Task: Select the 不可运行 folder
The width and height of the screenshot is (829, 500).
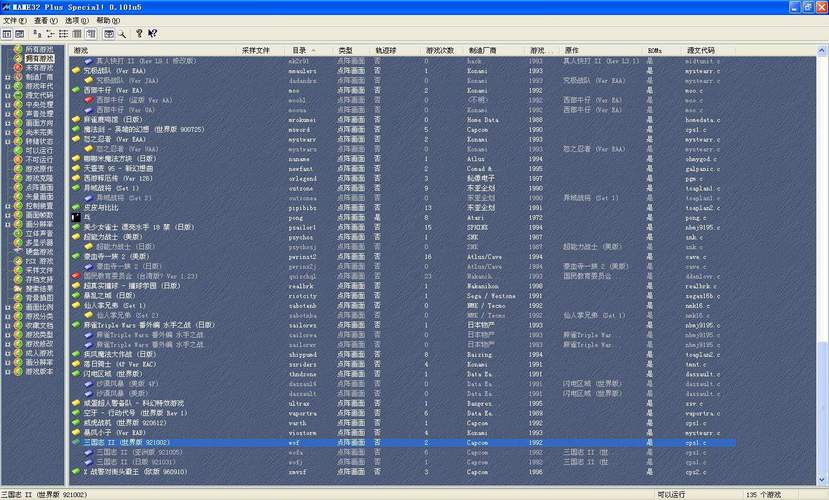Action: pos(39,160)
